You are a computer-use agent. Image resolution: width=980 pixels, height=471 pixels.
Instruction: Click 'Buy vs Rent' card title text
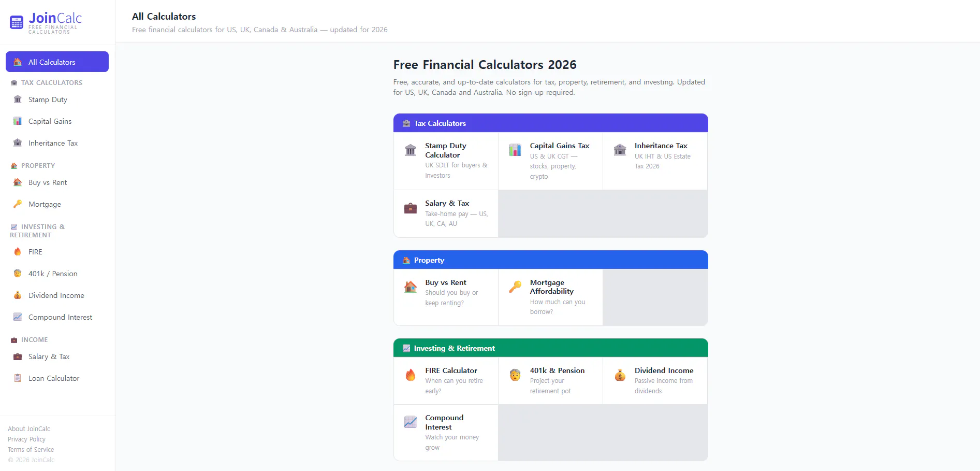click(x=446, y=282)
